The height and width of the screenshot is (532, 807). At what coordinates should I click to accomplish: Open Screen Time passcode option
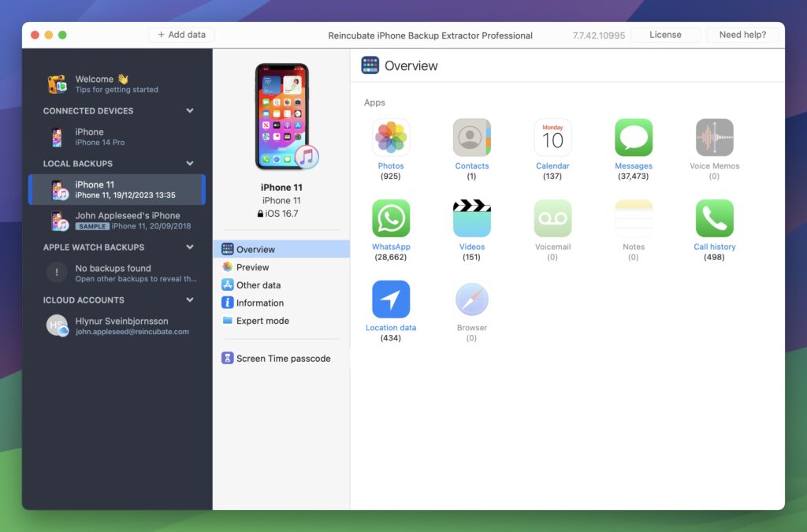click(282, 359)
